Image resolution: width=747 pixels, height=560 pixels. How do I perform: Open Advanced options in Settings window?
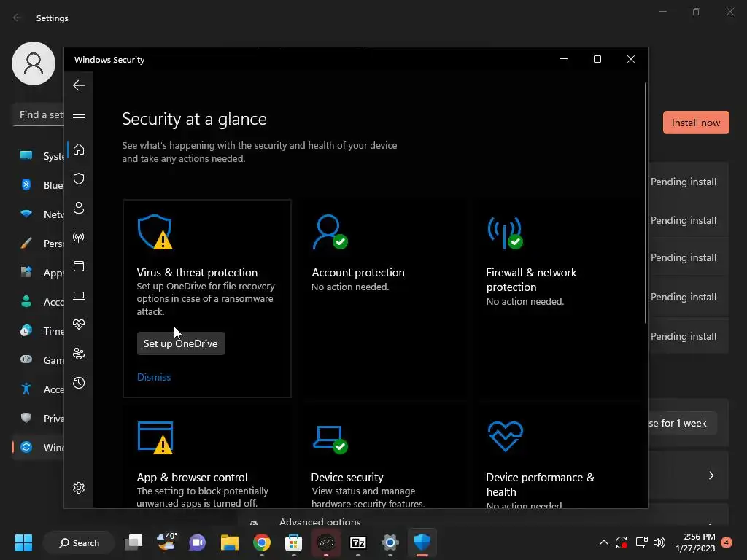(x=320, y=522)
